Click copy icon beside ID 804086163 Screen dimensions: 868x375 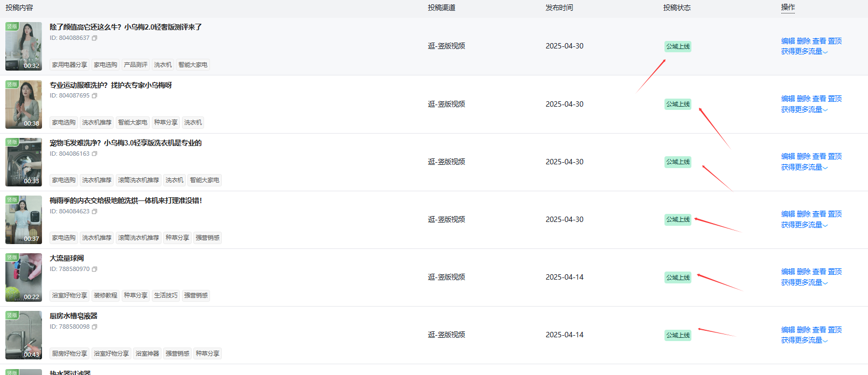point(95,154)
